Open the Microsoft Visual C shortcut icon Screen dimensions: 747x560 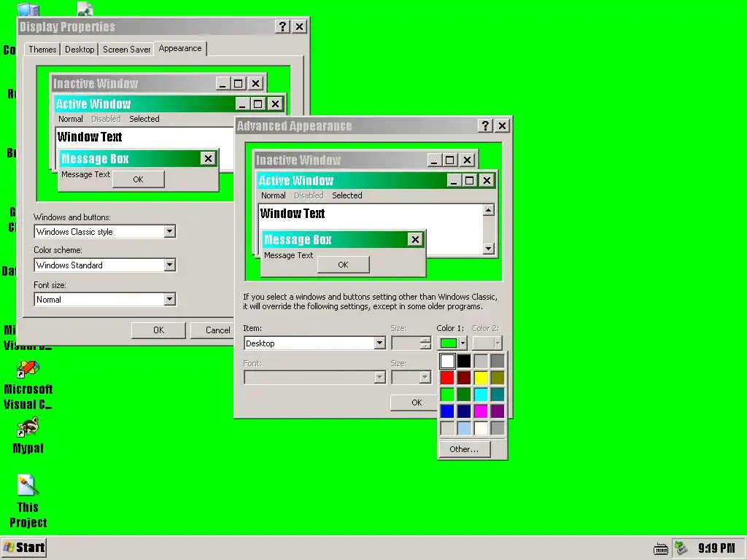pos(28,386)
